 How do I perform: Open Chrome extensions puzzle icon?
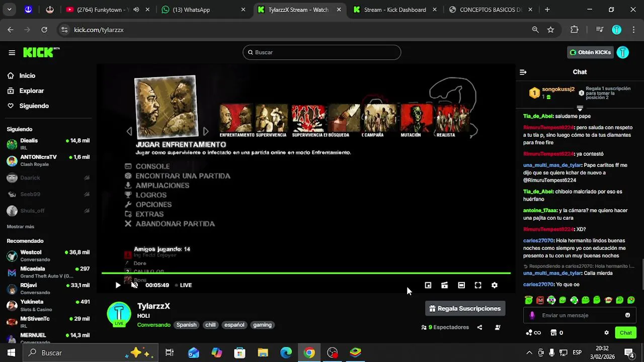click(x=575, y=30)
